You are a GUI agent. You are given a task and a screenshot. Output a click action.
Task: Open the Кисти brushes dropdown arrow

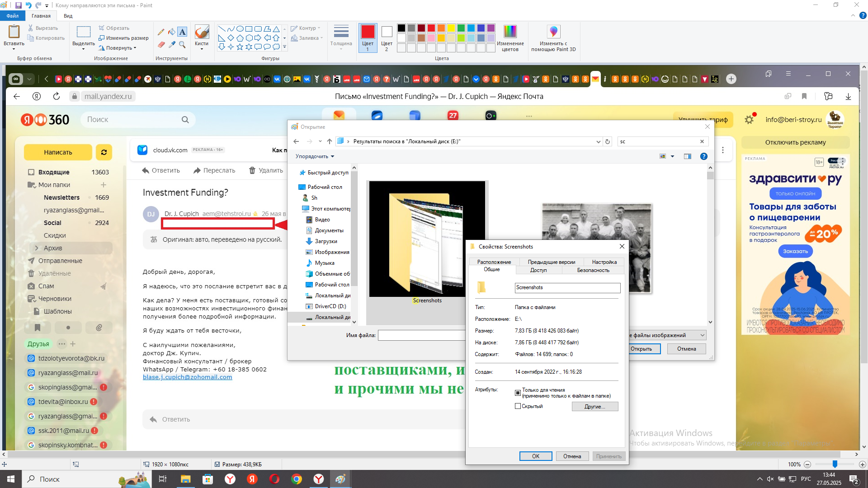[202, 49]
